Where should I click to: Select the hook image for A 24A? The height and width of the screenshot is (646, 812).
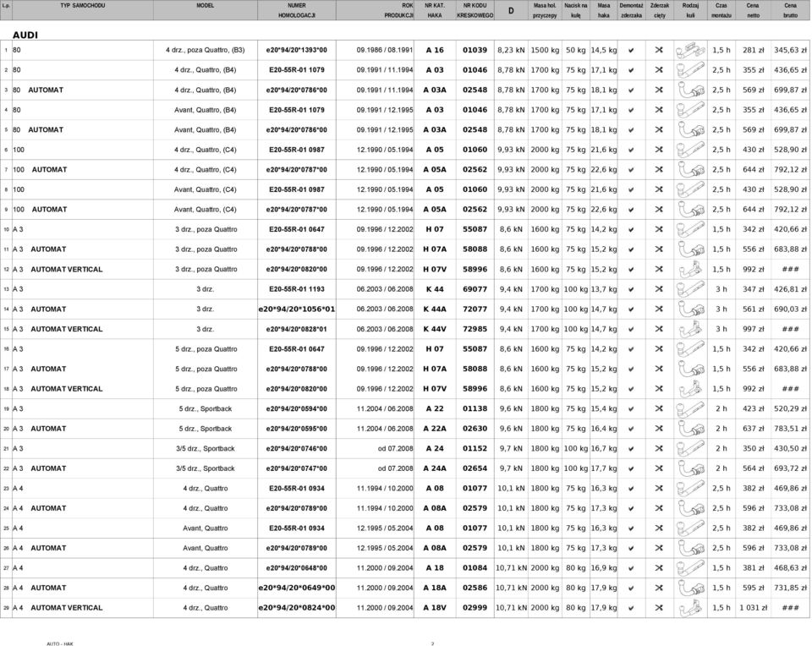[x=690, y=468]
